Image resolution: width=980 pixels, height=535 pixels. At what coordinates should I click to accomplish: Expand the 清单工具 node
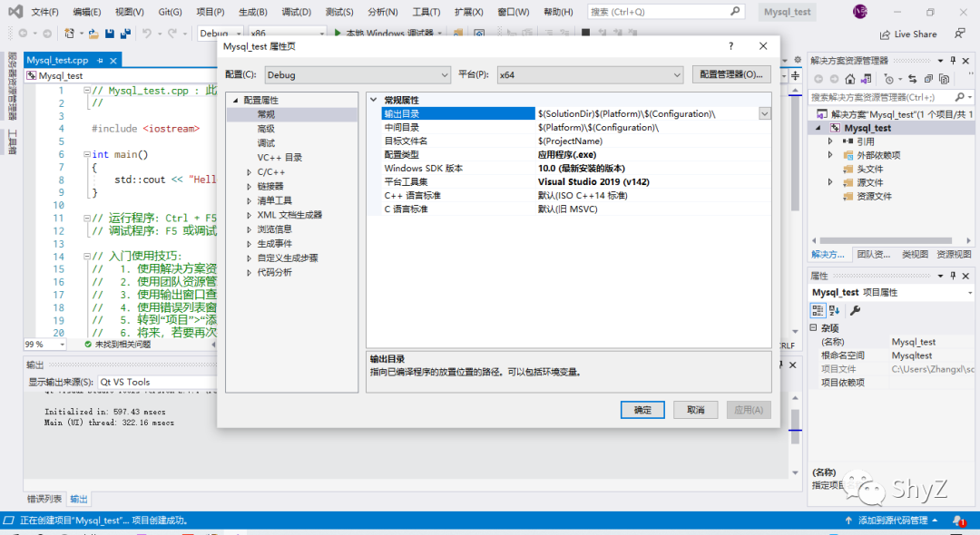pyautogui.click(x=249, y=201)
